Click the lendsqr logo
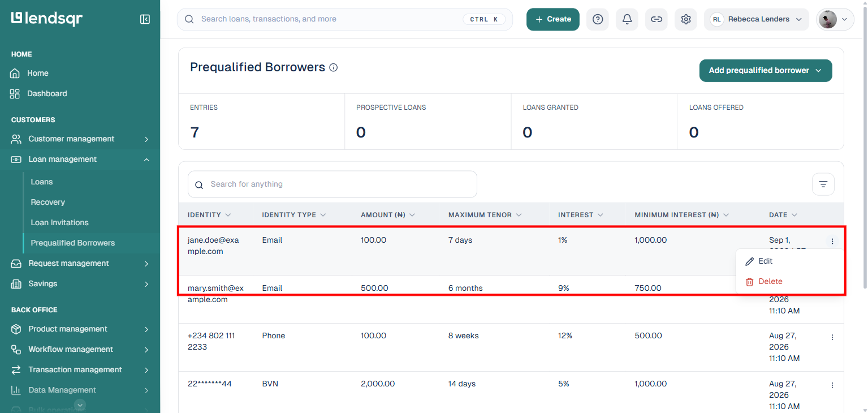868x413 pixels. [x=47, y=19]
